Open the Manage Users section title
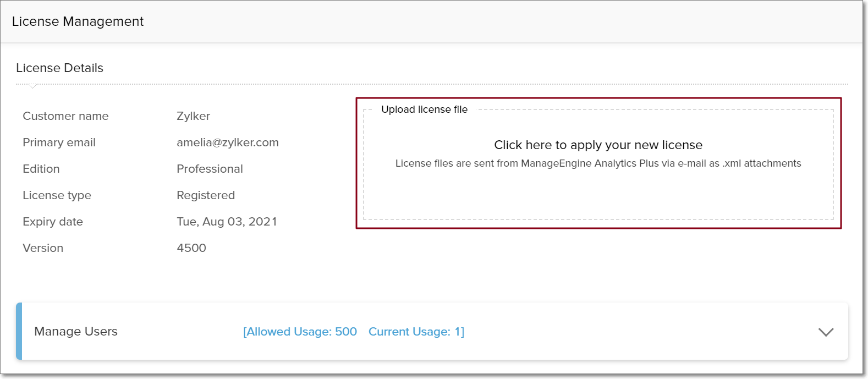 pyautogui.click(x=76, y=331)
